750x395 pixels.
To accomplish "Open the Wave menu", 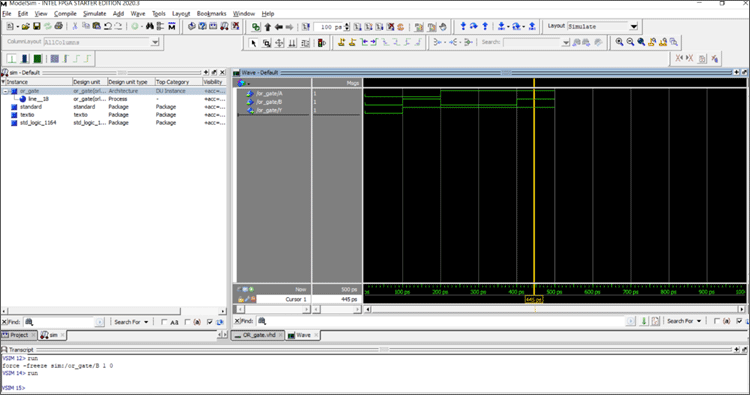I will click(138, 13).
